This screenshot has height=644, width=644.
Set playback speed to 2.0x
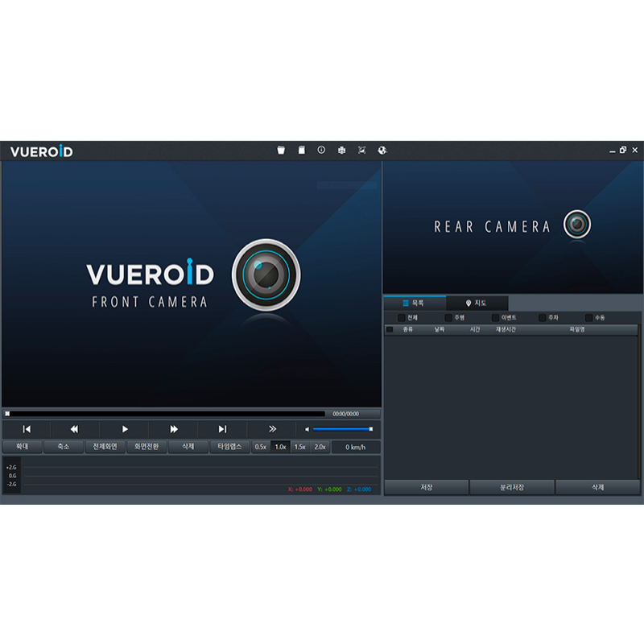point(320,447)
